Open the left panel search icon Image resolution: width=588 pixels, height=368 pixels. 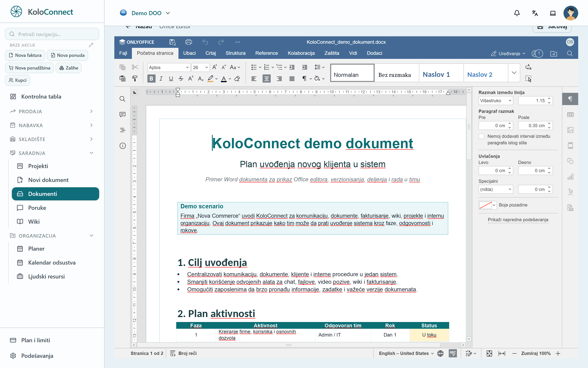(122, 99)
